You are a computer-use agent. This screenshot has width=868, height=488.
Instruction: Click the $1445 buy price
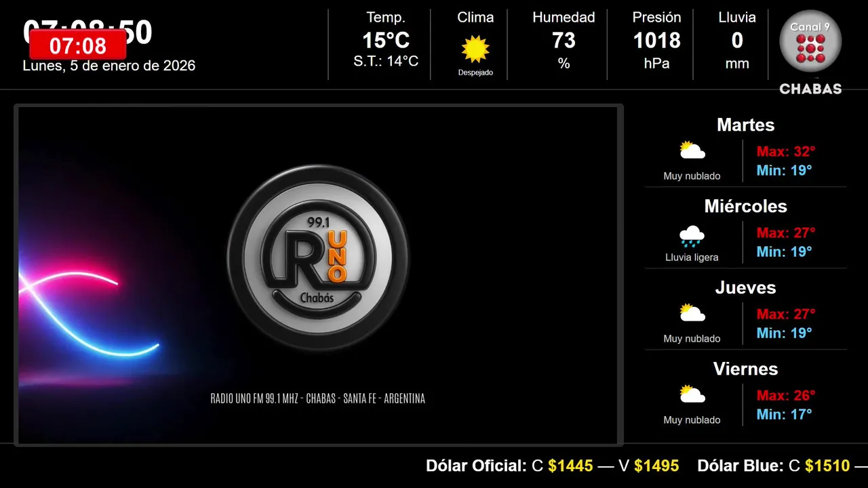tap(570, 466)
